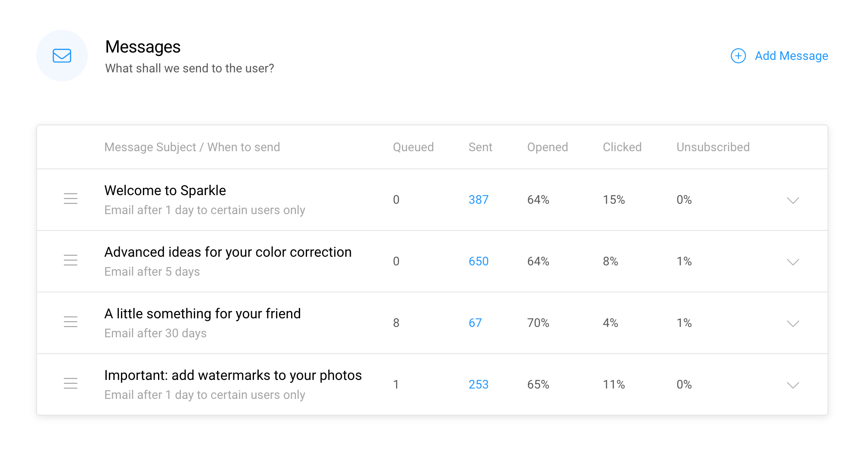Select Advanced ideas for your color correction

[228, 252]
